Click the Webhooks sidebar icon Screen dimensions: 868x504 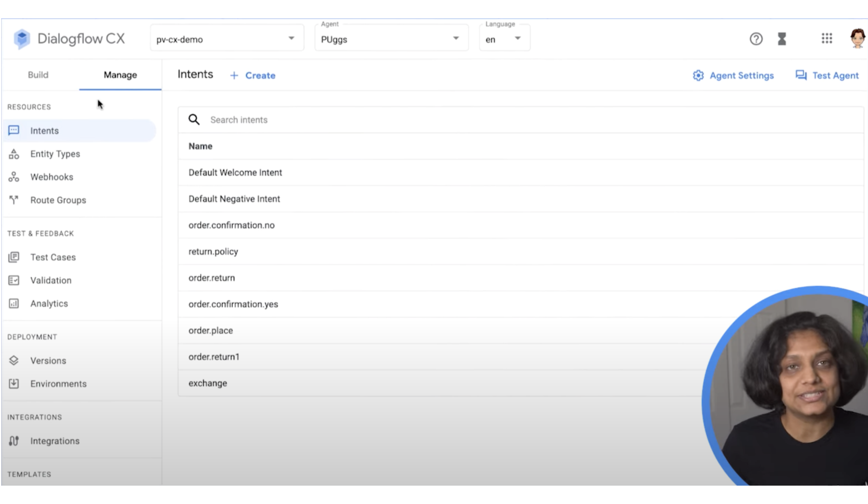pos(14,177)
